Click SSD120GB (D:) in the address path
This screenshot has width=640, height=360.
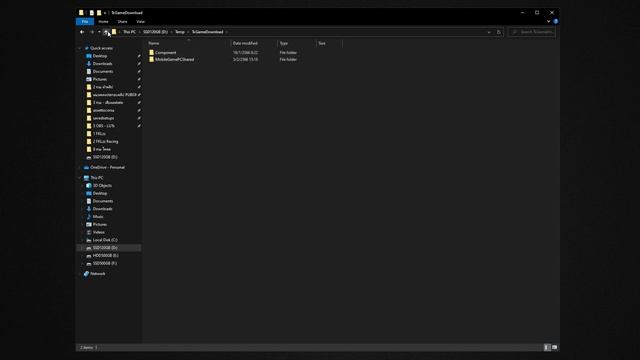tap(156, 32)
